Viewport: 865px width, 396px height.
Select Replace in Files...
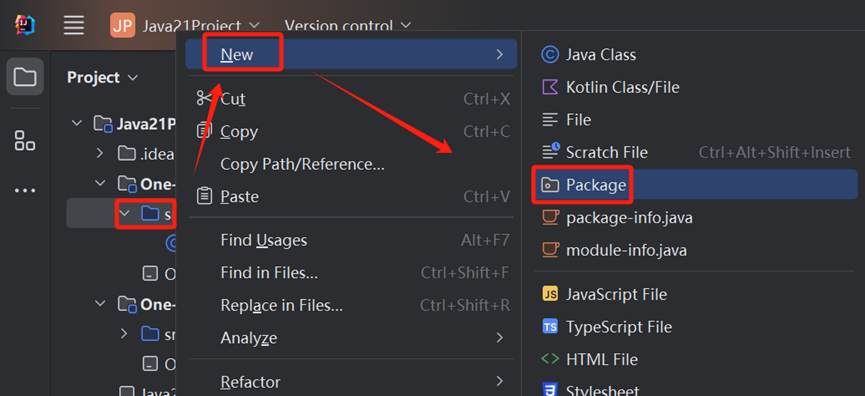(x=351, y=306)
